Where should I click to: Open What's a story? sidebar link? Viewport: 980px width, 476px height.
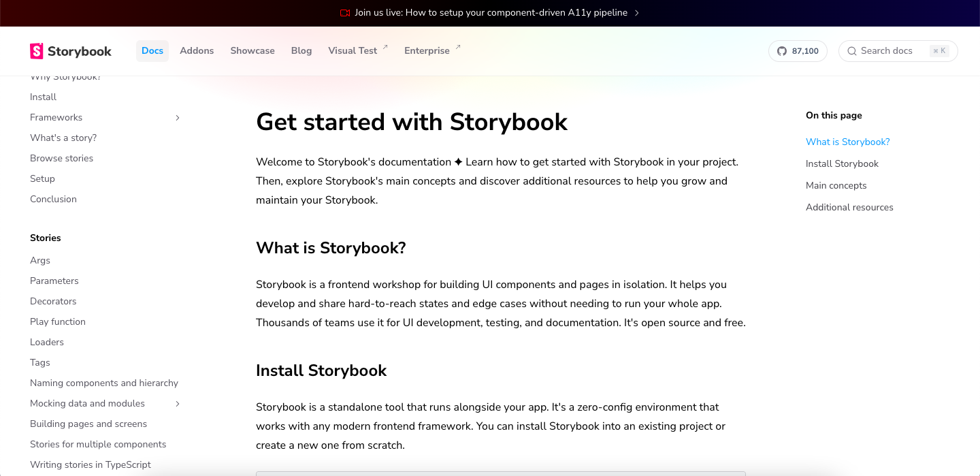(63, 138)
